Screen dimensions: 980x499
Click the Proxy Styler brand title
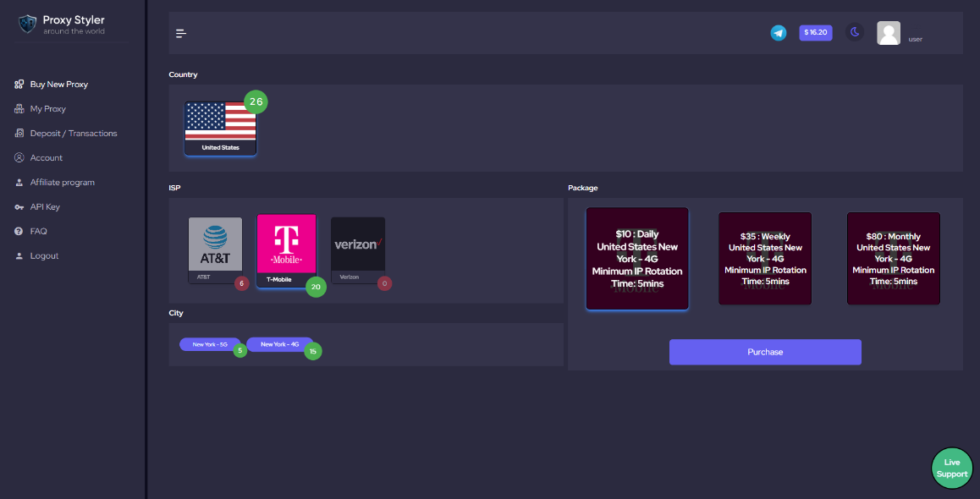(74, 20)
